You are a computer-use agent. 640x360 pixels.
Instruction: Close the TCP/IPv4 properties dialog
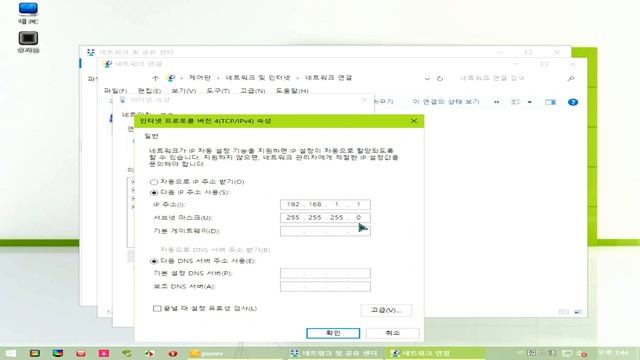(x=413, y=121)
